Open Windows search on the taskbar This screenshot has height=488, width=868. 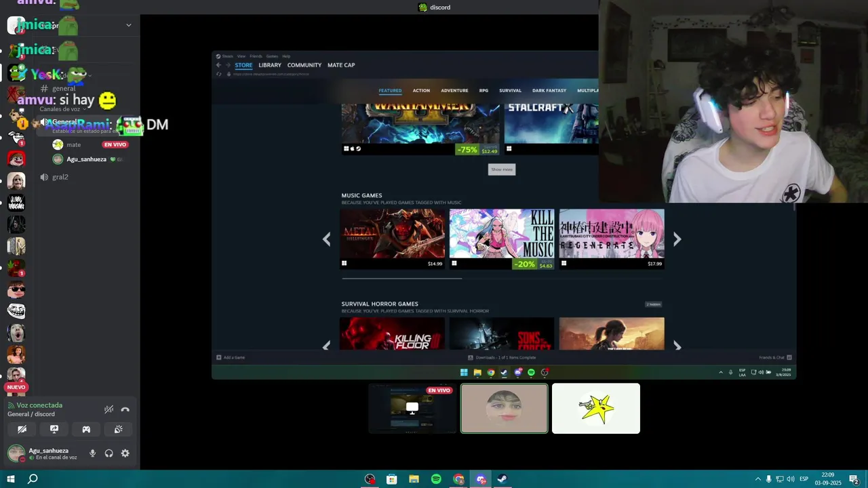pyautogui.click(x=33, y=479)
